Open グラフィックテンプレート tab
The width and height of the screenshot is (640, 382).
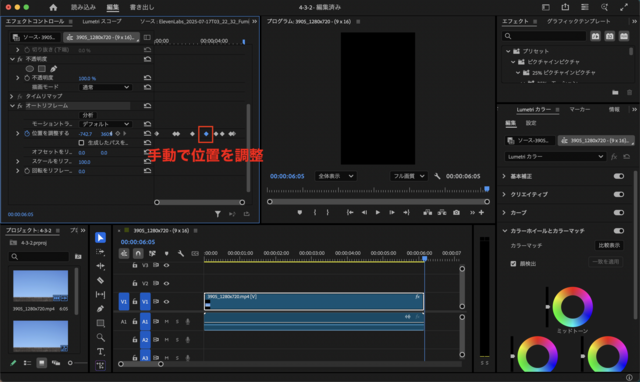[578, 21]
